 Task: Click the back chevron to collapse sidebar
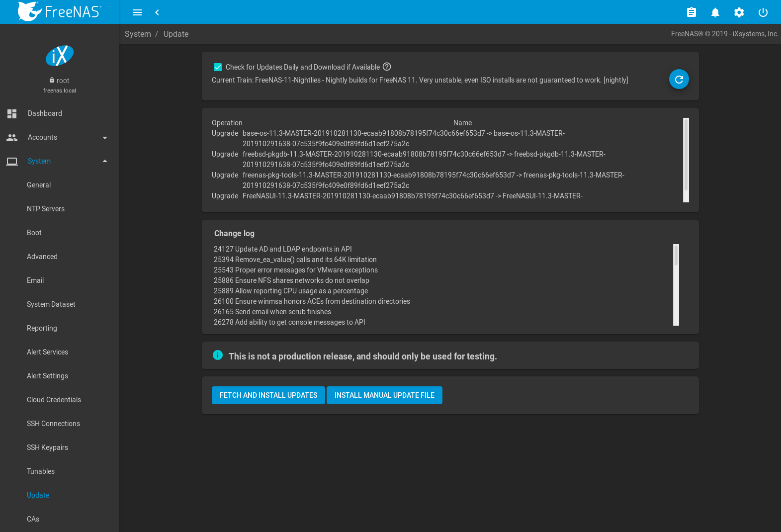pyautogui.click(x=157, y=12)
